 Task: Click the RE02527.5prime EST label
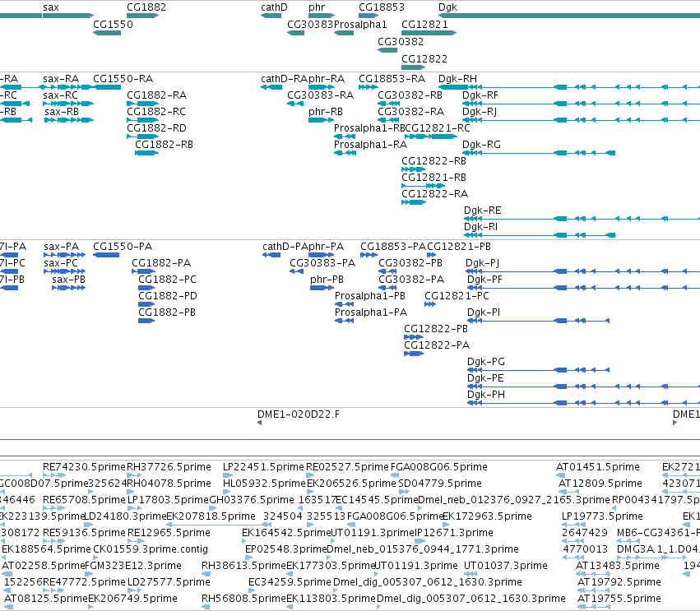[347, 467]
